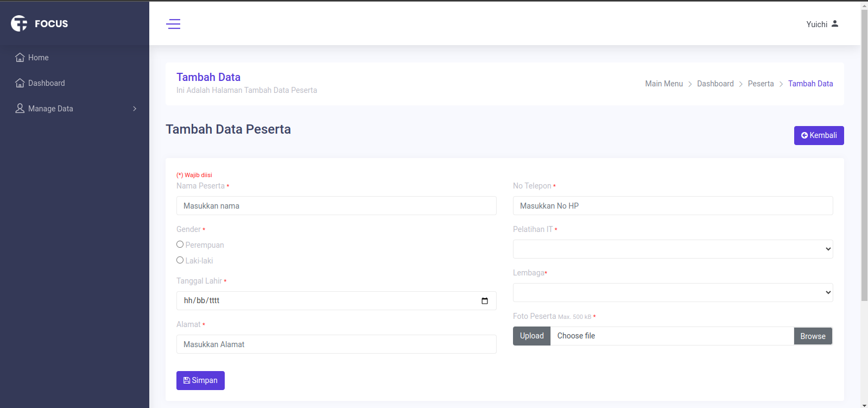
Task: Click the user profile icon beside Yuichi
Action: click(835, 24)
